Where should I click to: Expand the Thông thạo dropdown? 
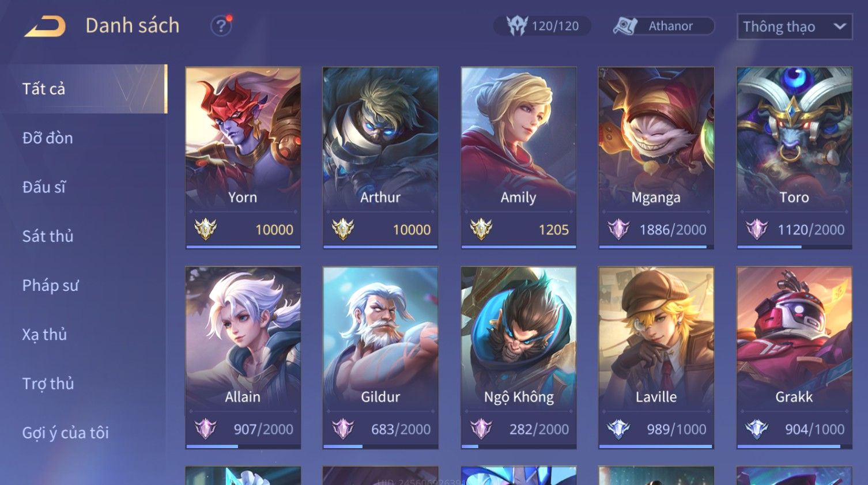point(794,26)
